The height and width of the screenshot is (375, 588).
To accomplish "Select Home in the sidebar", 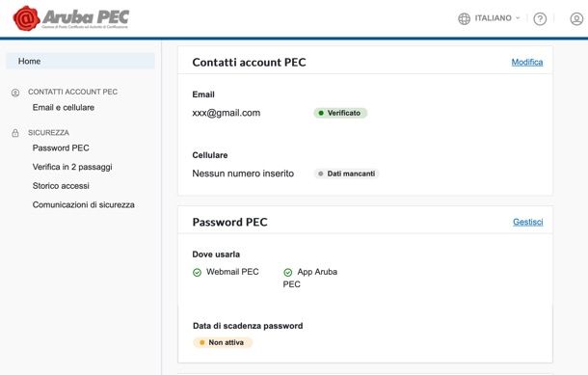I will pos(80,61).
